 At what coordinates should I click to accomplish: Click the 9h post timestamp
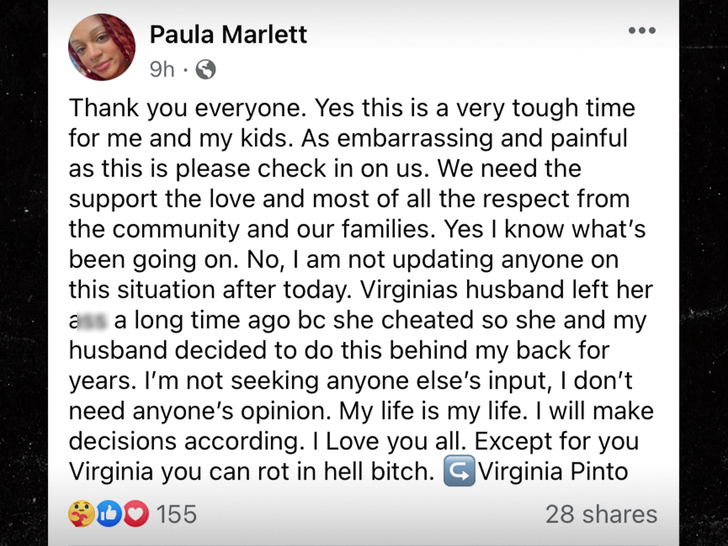click(161, 69)
